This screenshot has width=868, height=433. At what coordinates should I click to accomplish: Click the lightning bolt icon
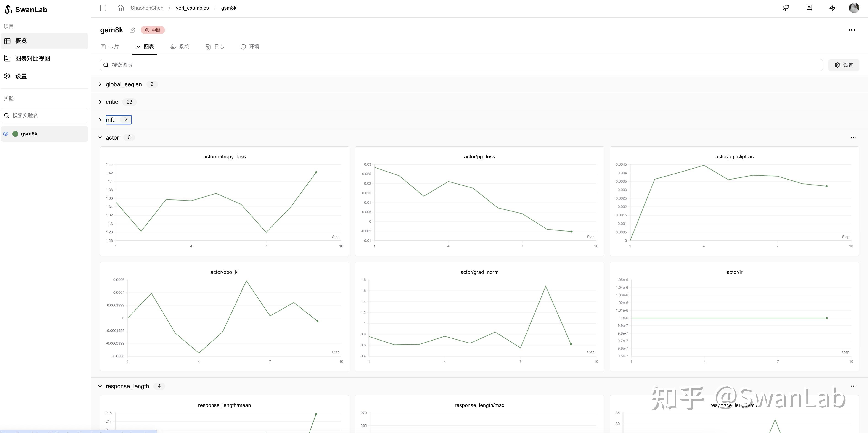pyautogui.click(x=832, y=8)
